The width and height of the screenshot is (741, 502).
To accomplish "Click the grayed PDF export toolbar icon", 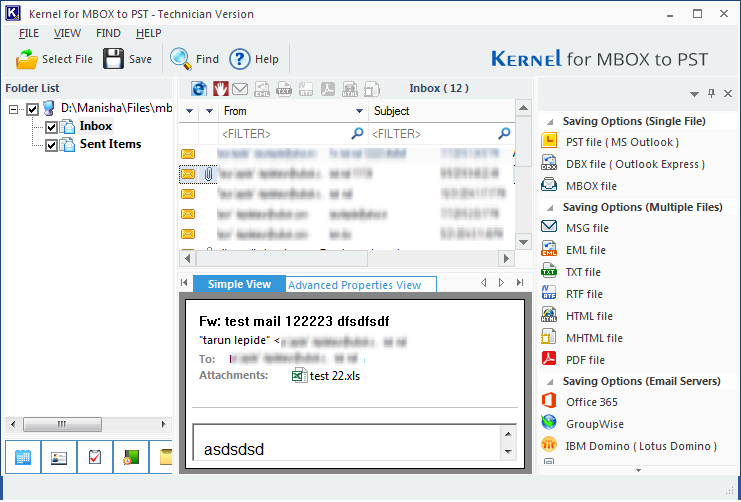I will [327, 89].
